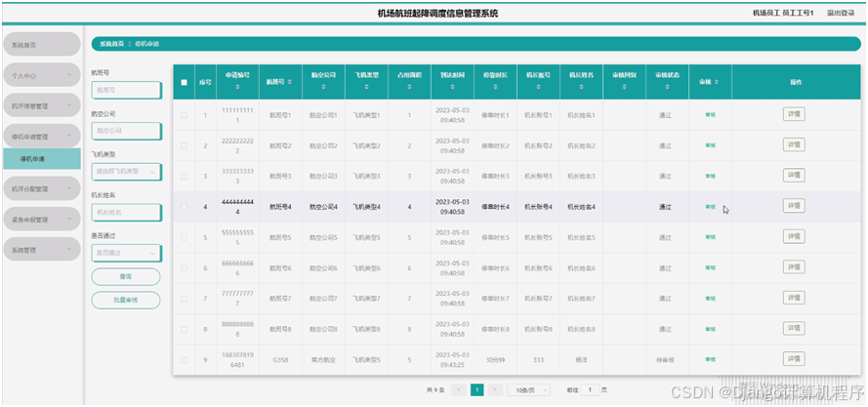Check the row 5 checkbox

(x=184, y=237)
